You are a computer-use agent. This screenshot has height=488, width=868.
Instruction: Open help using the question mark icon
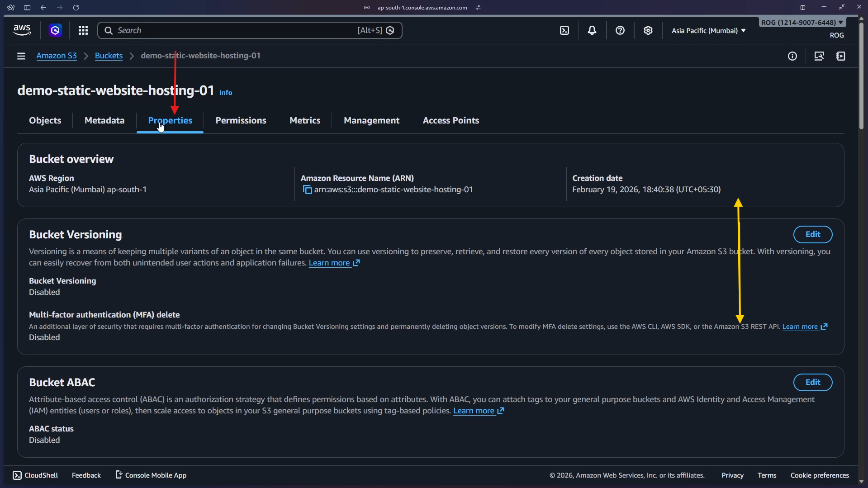[620, 30]
